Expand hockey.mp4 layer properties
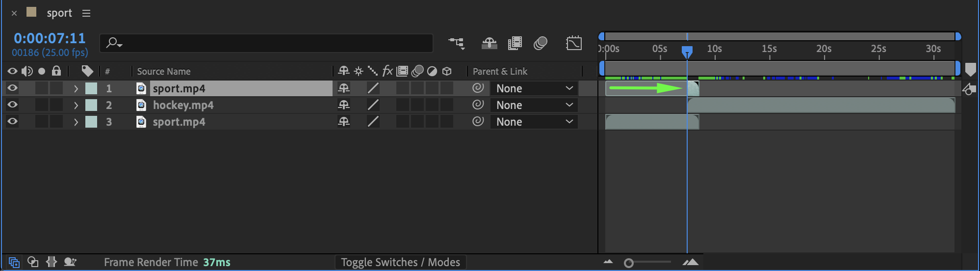980x271 pixels. pos(76,105)
